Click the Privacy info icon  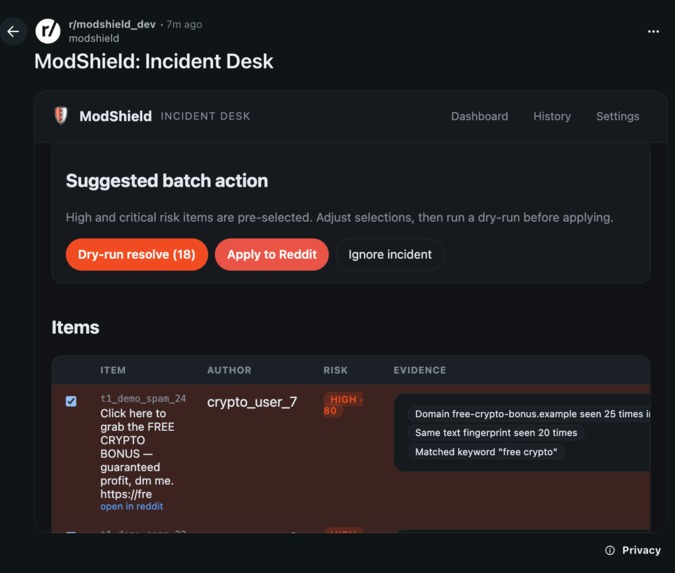pyautogui.click(x=610, y=550)
